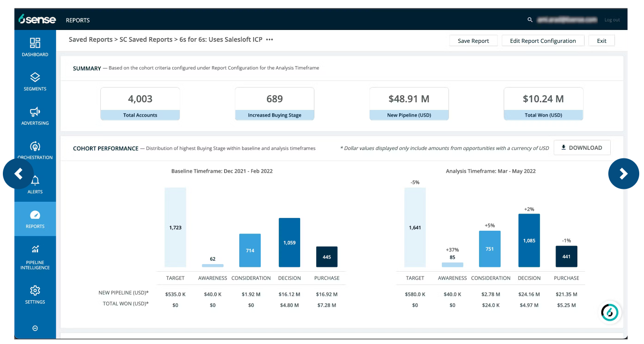Click the Total Accounts summary card
This screenshot has width=644, height=344.
pos(140,103)
